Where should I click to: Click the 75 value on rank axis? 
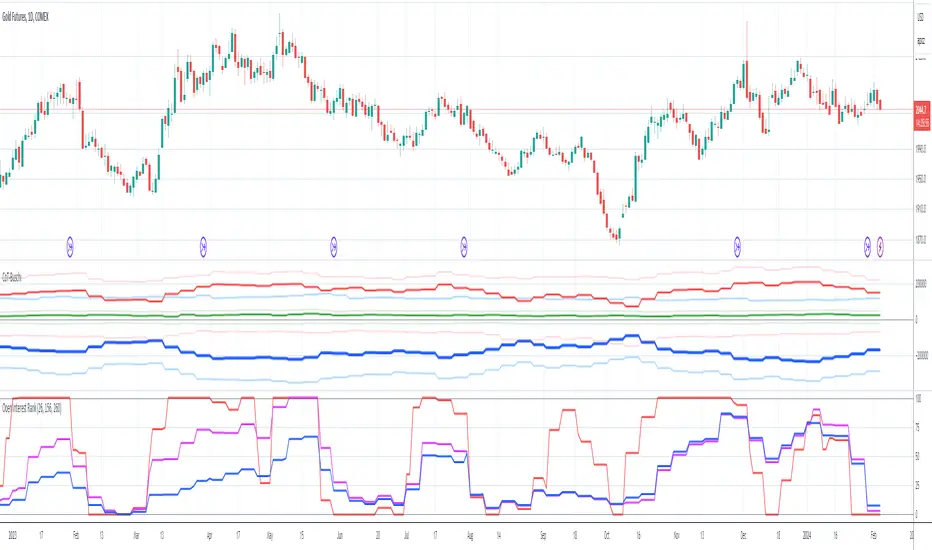pyautogui.click(x=918, y=428)
